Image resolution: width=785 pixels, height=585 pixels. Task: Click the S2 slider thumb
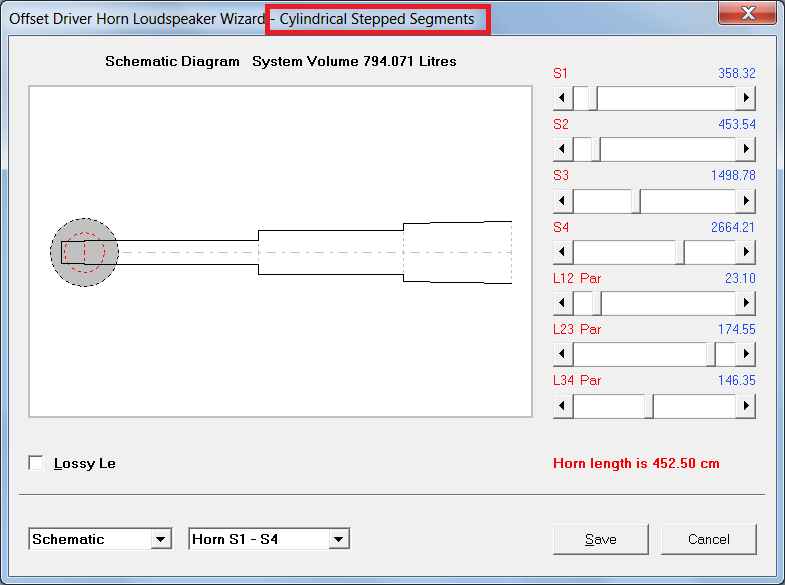[596, 149]
